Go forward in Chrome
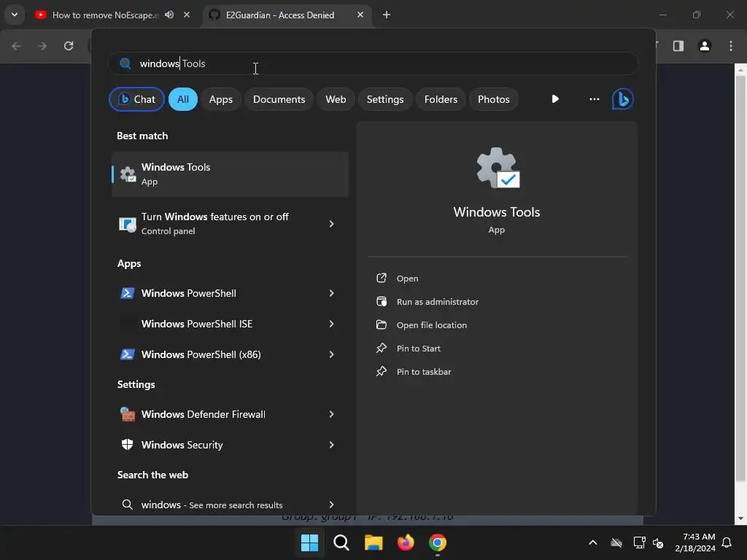This screenshot has width=747, height=560. pos(42,46)
